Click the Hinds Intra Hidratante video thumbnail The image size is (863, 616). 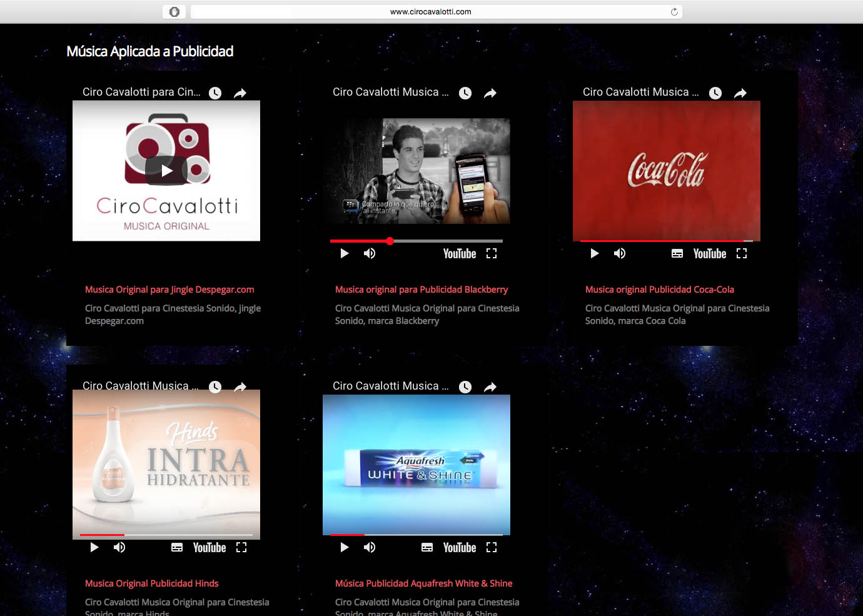pos(166,463)
